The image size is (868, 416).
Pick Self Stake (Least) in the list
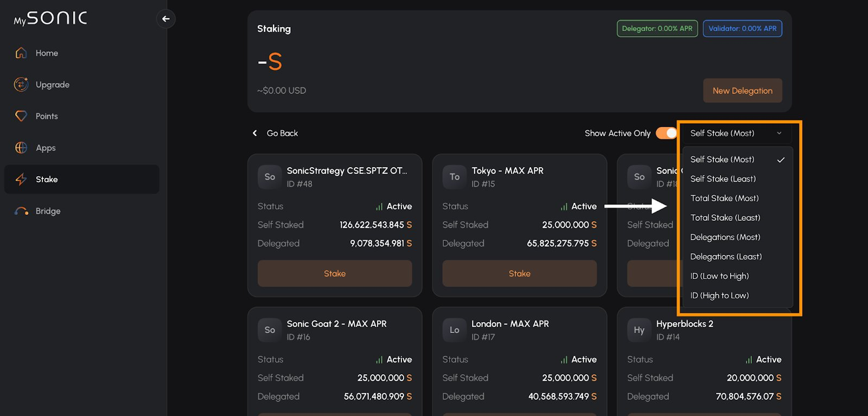click(723, 179)
